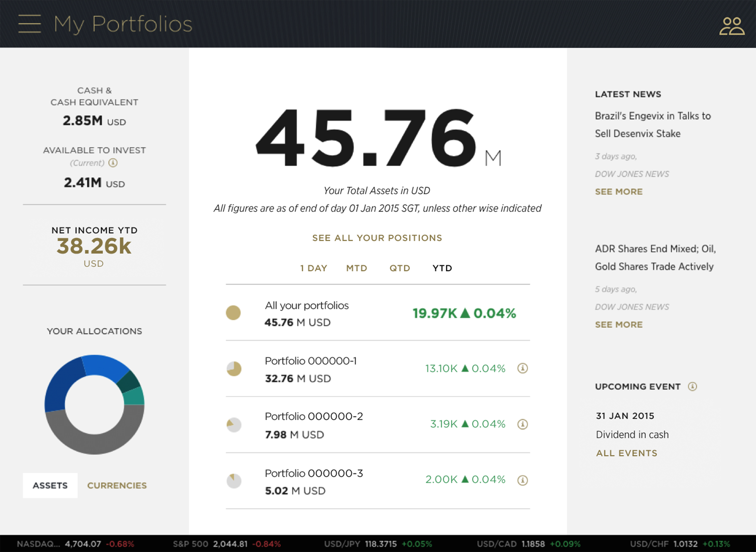The image size is (756, 552).
Task: Open All your portfolios row
Action: pyautogui.click(x=378, y=313)
